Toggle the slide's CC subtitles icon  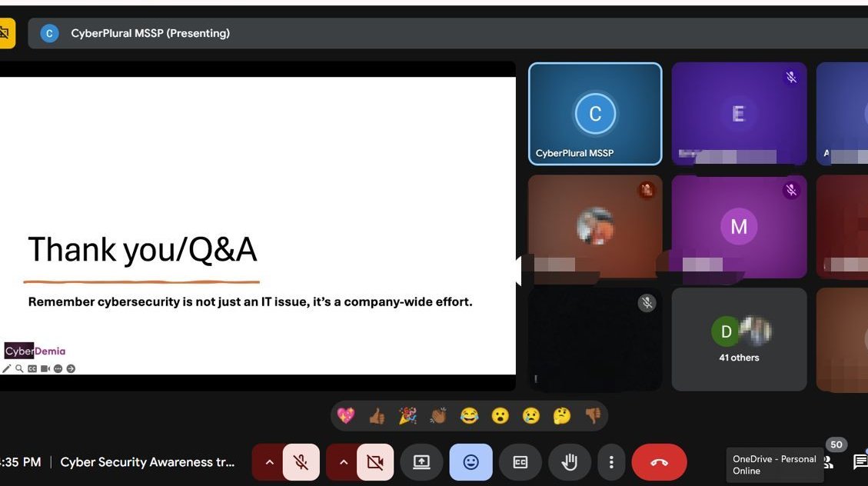32,368
